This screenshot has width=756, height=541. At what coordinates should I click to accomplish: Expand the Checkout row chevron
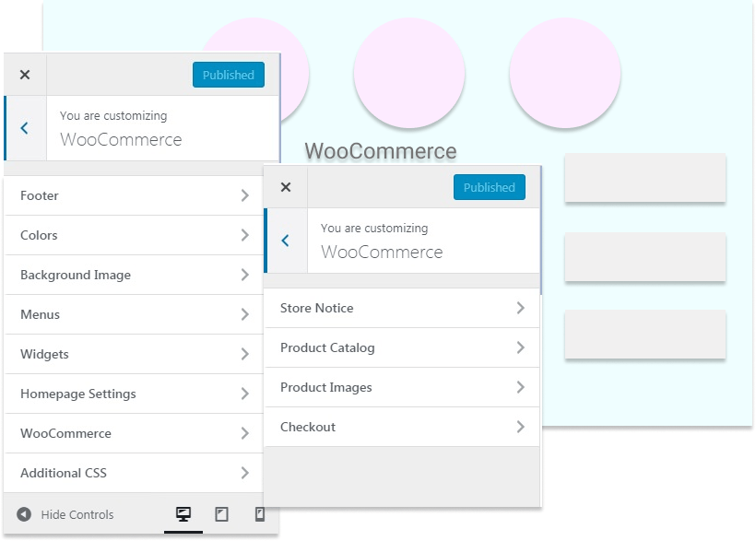tap(520, 427)
